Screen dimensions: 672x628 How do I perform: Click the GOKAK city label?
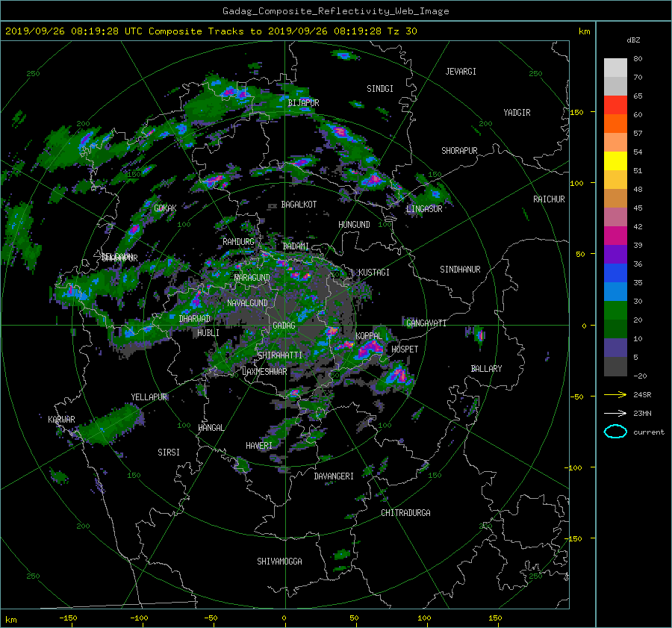point(165,208)
